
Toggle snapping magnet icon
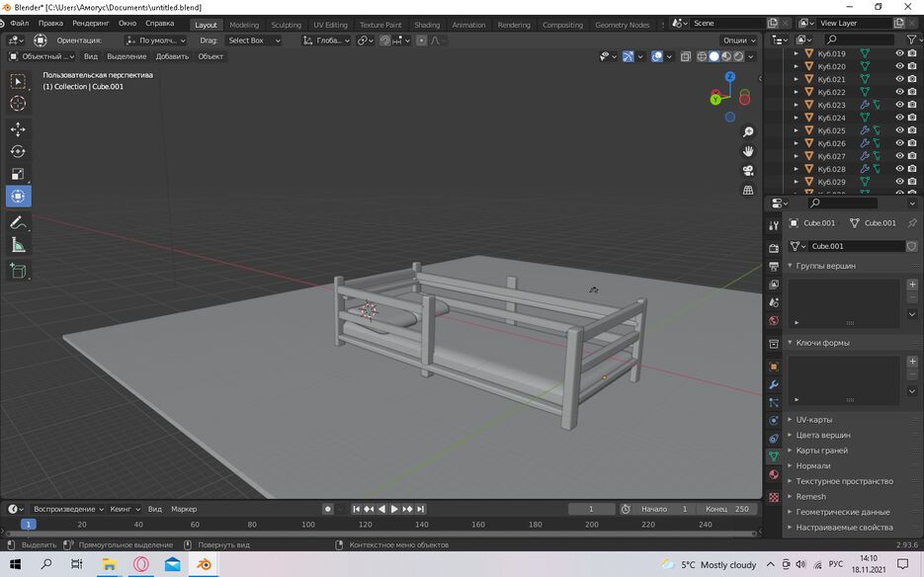(x=384, y=41)
